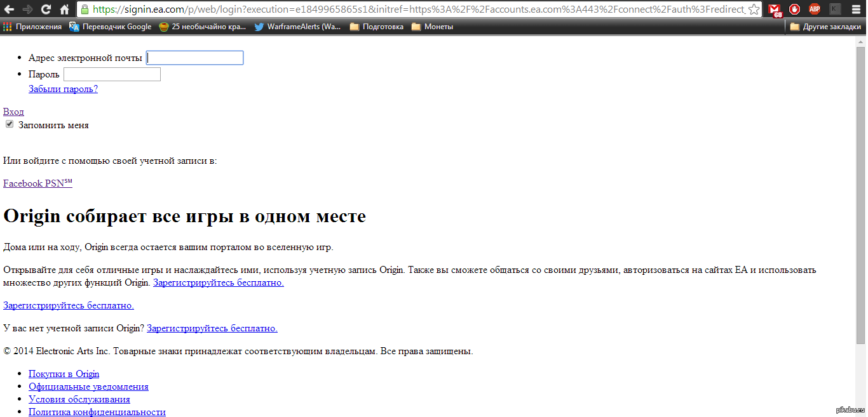Sign in with the Facebook link
Viewport: 868px width, 417px height.
(x=23, y=183)
